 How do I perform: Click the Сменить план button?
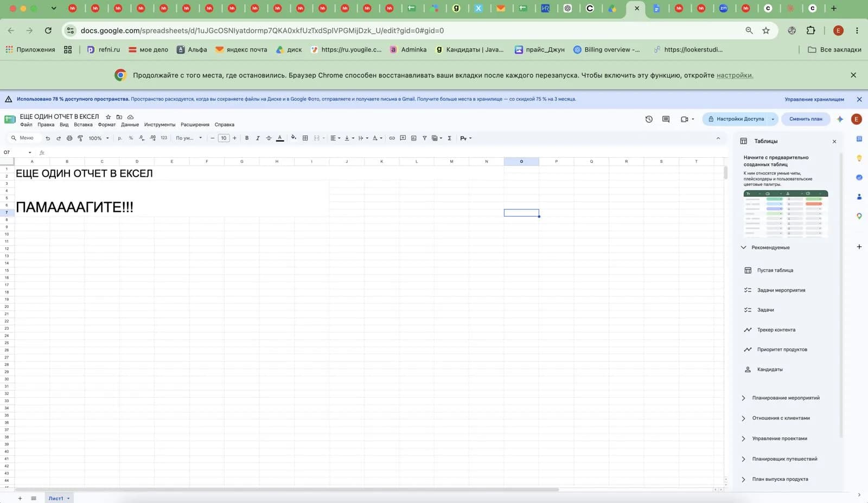pyautogui.click(x=806, y=119)
